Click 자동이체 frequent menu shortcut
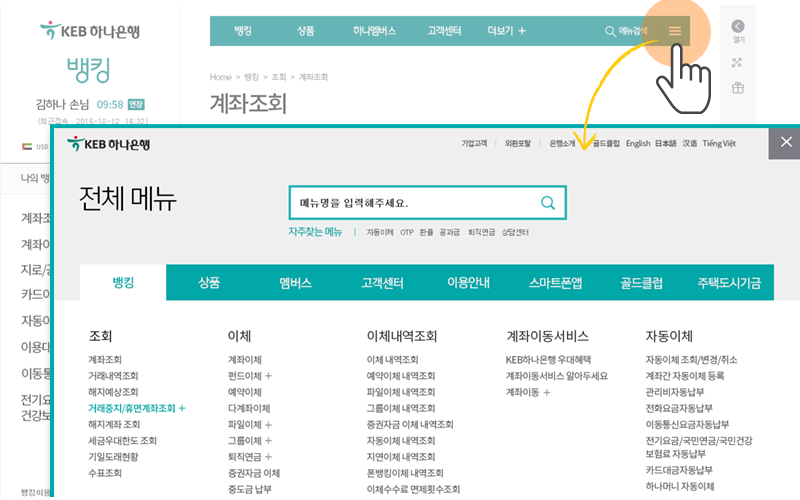Image resolution: width=800 pixels, height=500 pixels. (x=380, y=232)
